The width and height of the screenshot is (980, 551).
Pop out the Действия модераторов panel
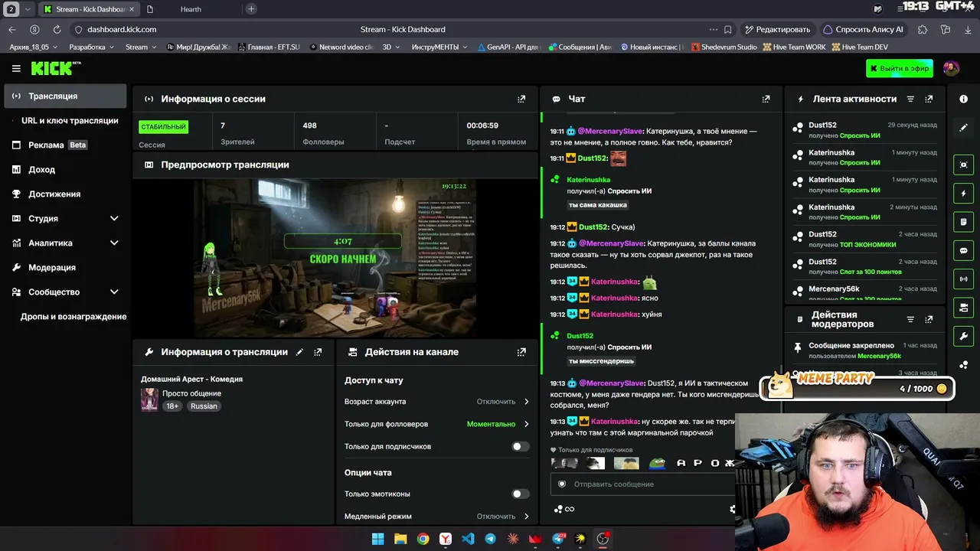pyautogui.click(x=929, y=319)
